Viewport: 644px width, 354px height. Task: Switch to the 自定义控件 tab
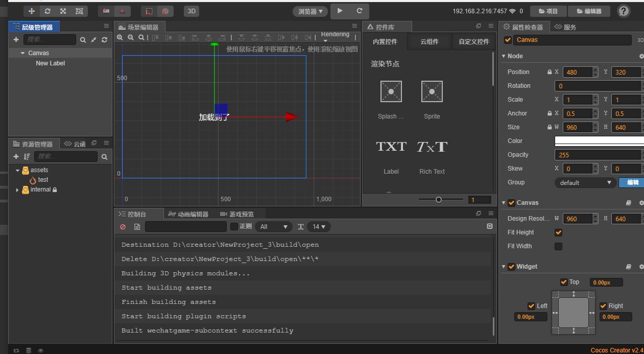pos(473,41)
